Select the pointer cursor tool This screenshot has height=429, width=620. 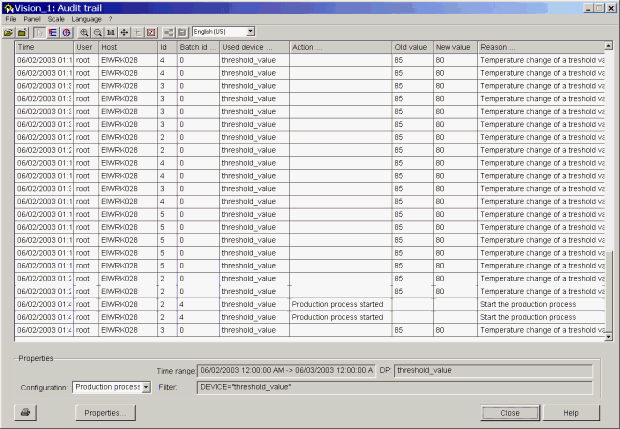click(x=39, y=32)
